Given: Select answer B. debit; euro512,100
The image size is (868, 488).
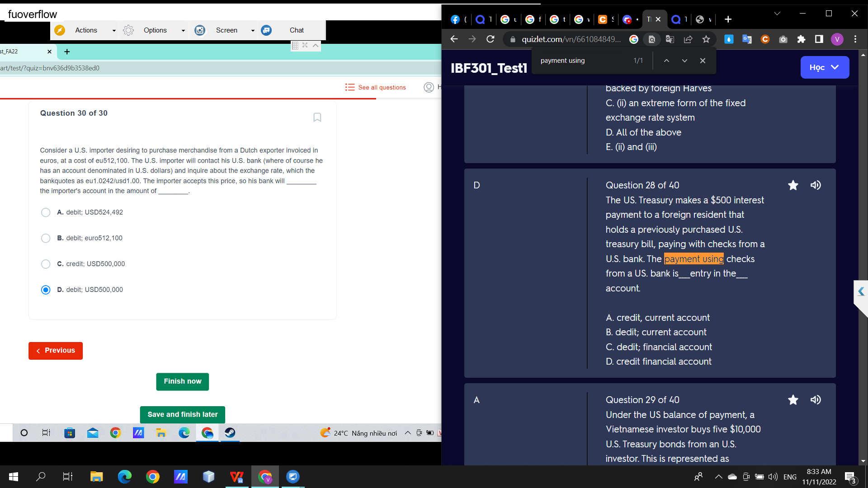Looking at the screenshot, I should point(46,238).
